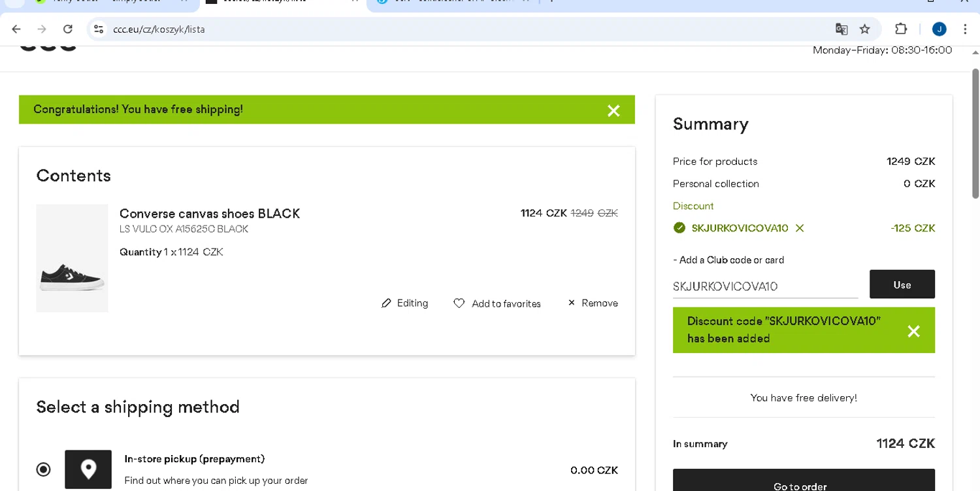Reload the ccc.eu page
Screen dimensions: 980x491
tap(67, 29)
